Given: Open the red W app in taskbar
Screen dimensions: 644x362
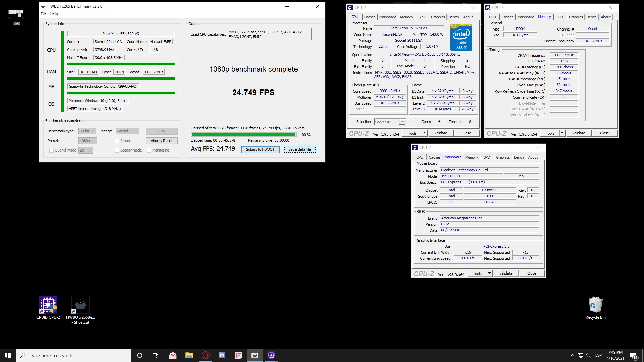Looking at the screenshot, I should pos(173,355).
